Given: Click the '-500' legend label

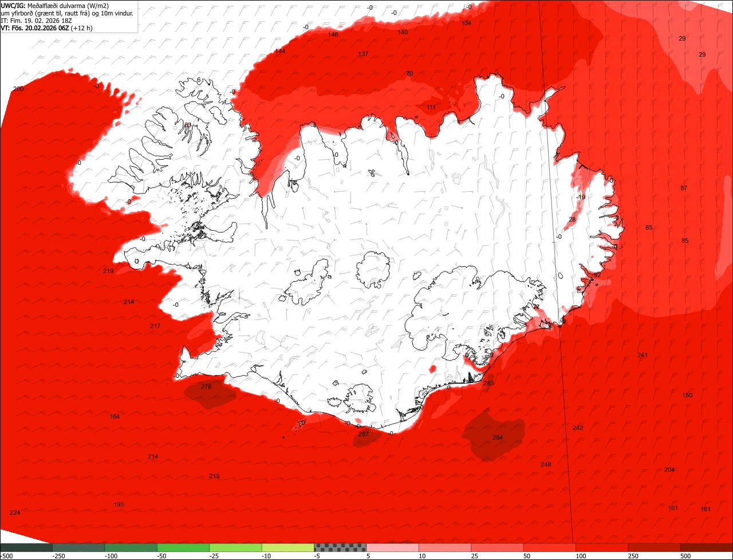Looking at the screenshot, I should (x=6, y=556).
